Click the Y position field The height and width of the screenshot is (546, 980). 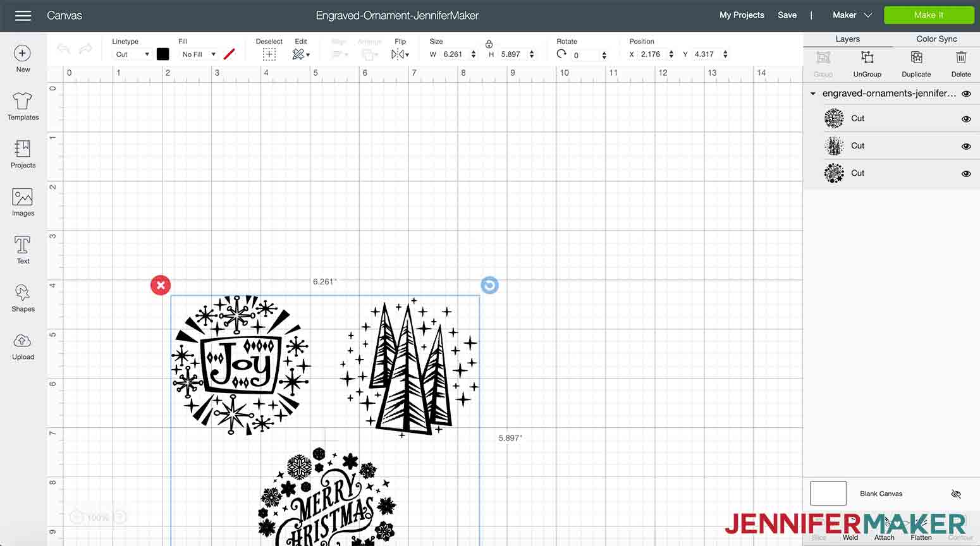706,54
